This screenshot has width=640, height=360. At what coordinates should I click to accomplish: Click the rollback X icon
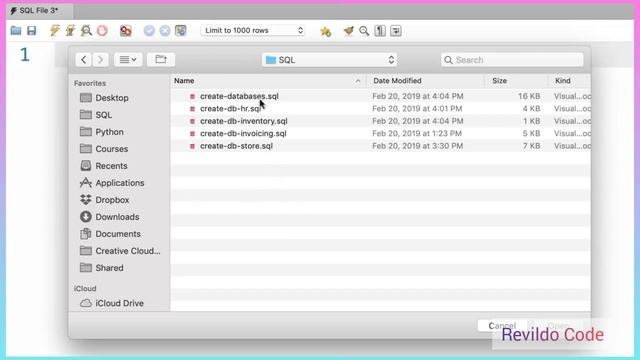(165, 31)
